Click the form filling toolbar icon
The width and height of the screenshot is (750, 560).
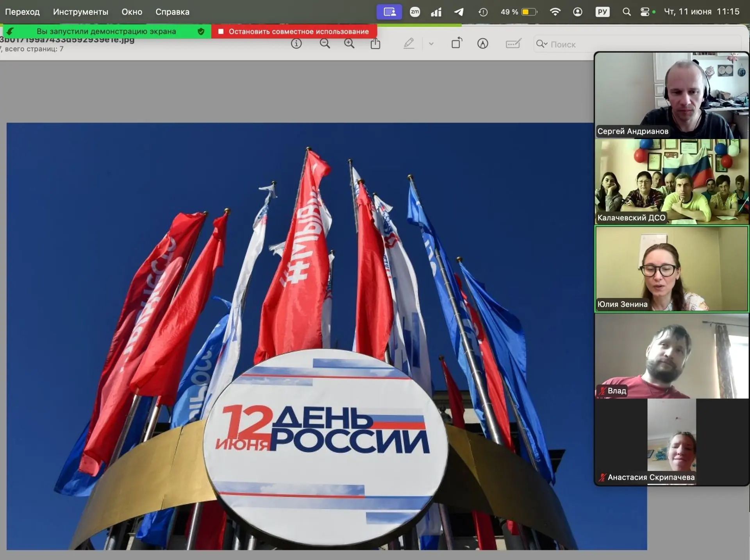[513, 43]
